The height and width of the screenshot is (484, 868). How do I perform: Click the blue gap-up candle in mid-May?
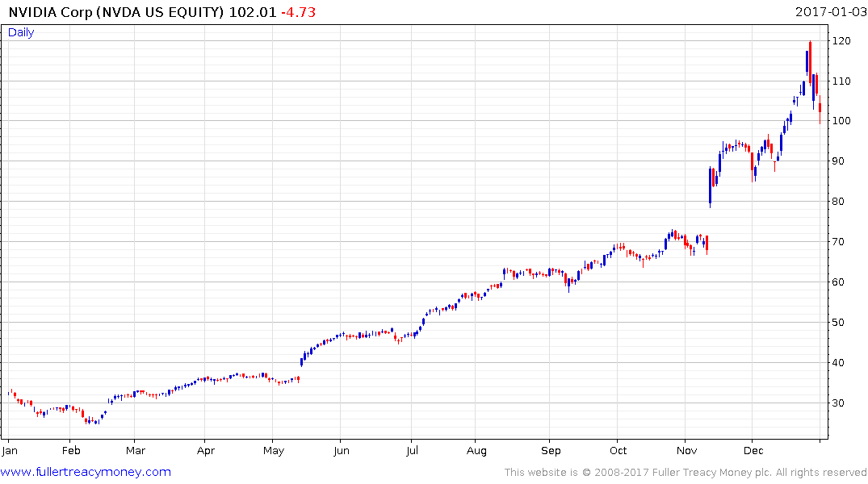click(x=301, y=361)
